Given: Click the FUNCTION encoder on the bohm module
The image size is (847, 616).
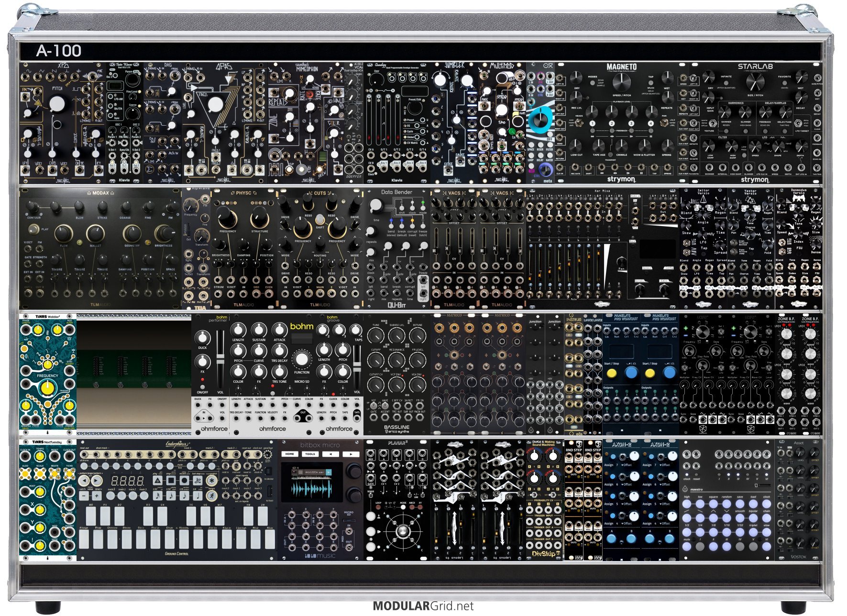Looking at the screenshot, I should pyautogui.click(x=302, y=359).
